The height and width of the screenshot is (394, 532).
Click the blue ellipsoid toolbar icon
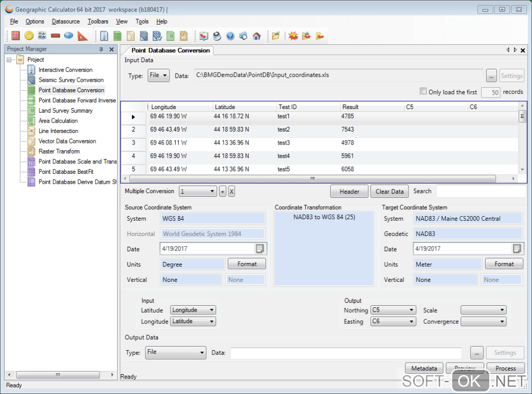[69, 36]
